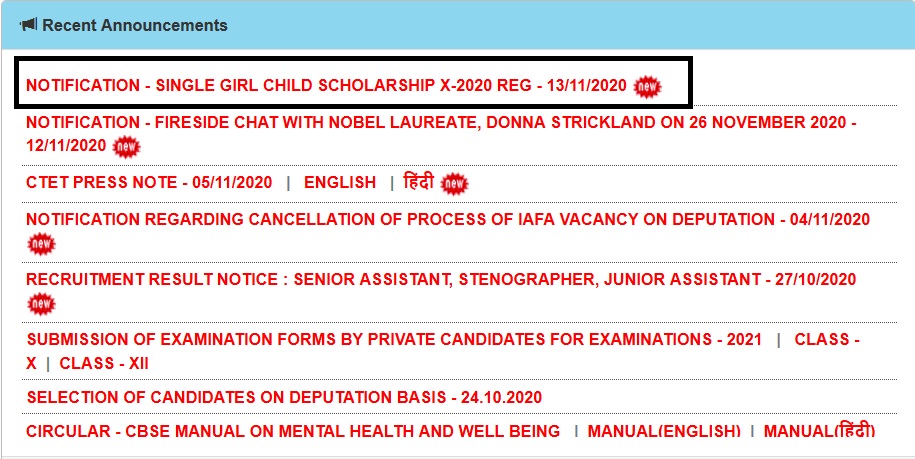Open the CTET press note Hindi version
This screenshot has height=459, width=915.
pyautogui.click(x=418, y=182)
